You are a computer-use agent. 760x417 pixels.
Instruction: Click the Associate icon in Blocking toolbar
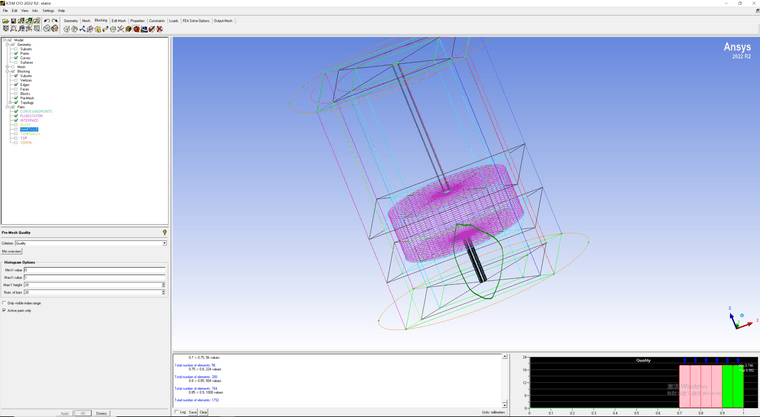click(97, 29)
